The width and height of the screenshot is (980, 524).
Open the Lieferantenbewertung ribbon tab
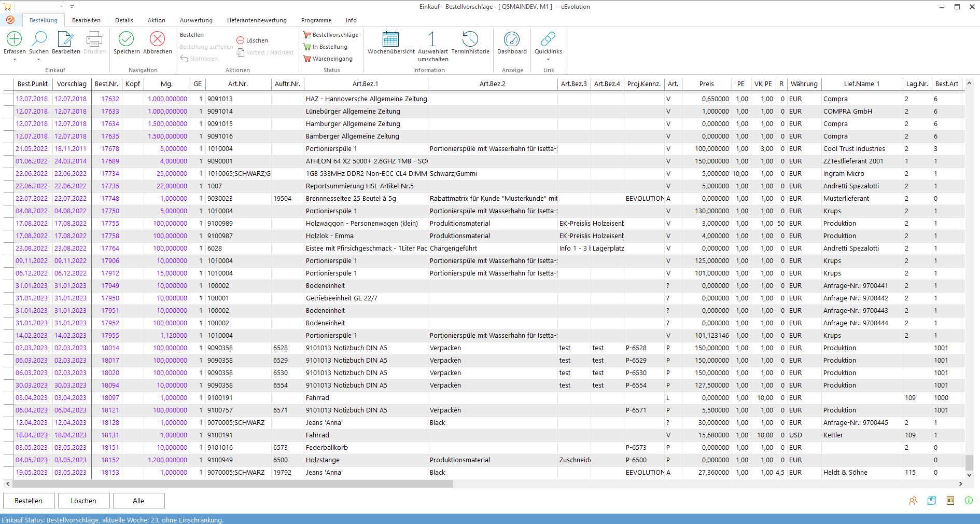257,20
